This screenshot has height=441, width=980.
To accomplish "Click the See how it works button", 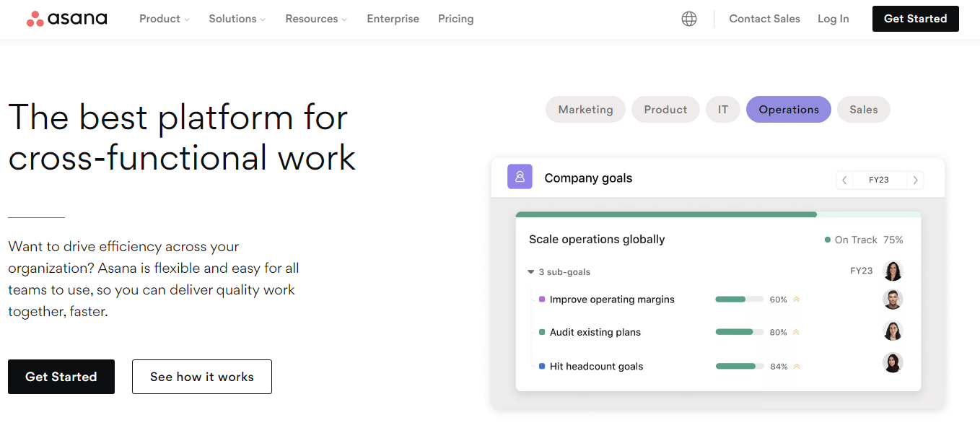I will coord(202,377).
